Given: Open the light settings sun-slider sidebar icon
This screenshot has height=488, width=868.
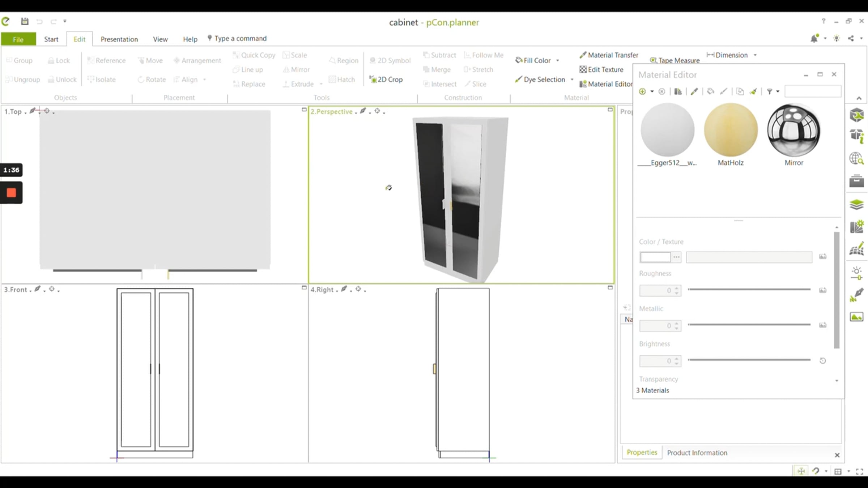Looking at the screenshot, I should [856, 273].
